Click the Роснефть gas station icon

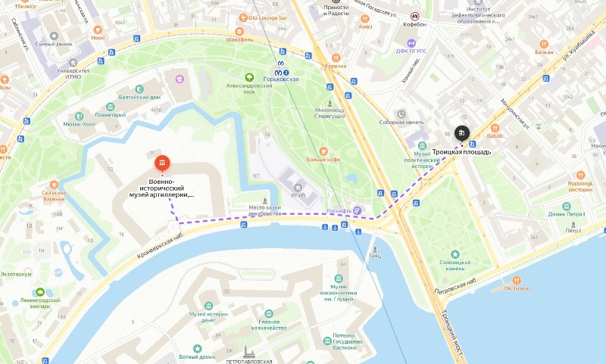coord(358,211)
